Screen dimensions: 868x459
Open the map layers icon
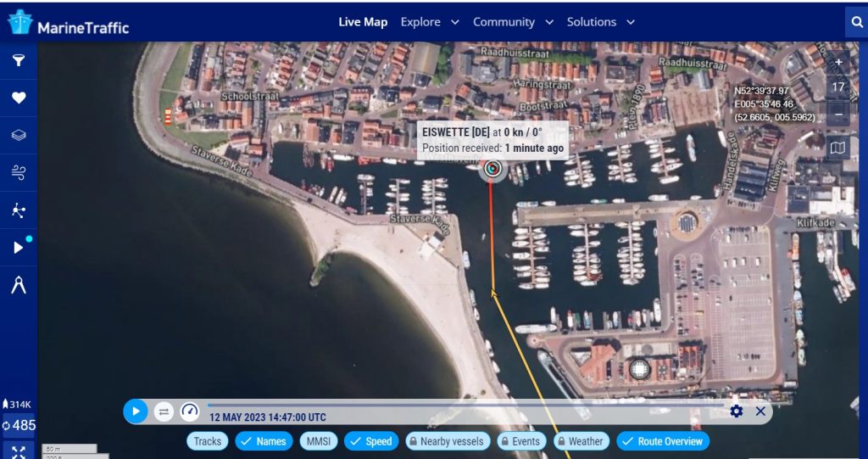(19, 135)
